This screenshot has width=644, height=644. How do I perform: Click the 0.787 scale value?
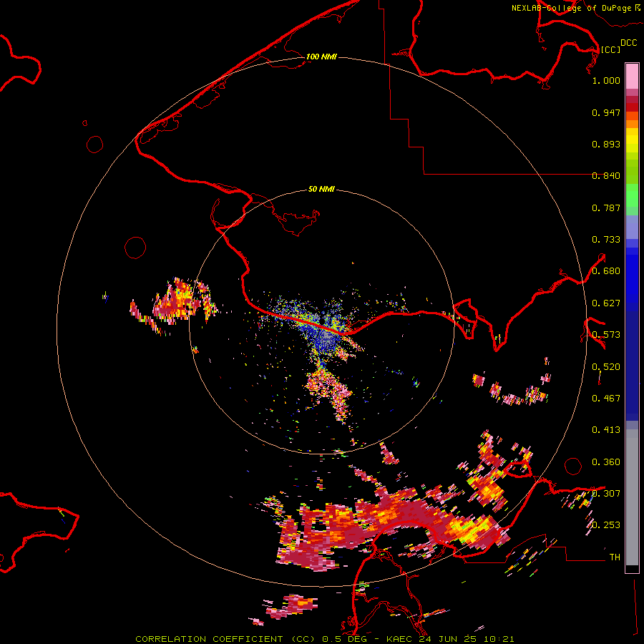[606, 208]
